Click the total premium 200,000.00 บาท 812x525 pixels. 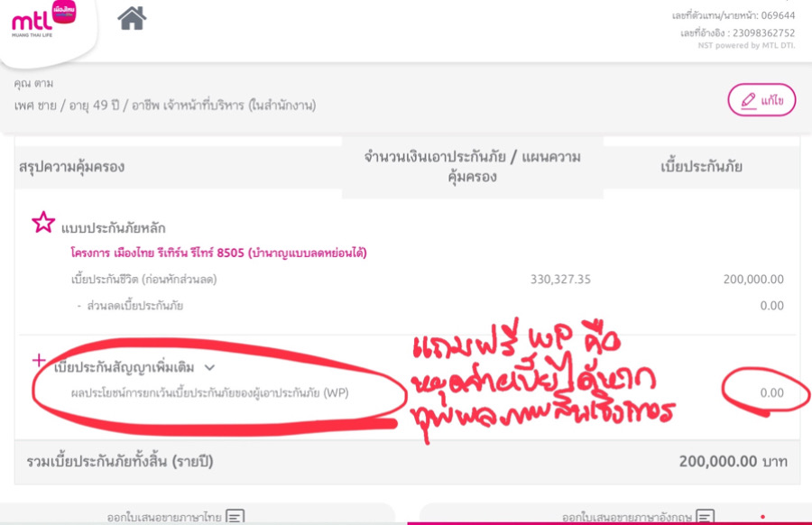[x=733, y=461]
